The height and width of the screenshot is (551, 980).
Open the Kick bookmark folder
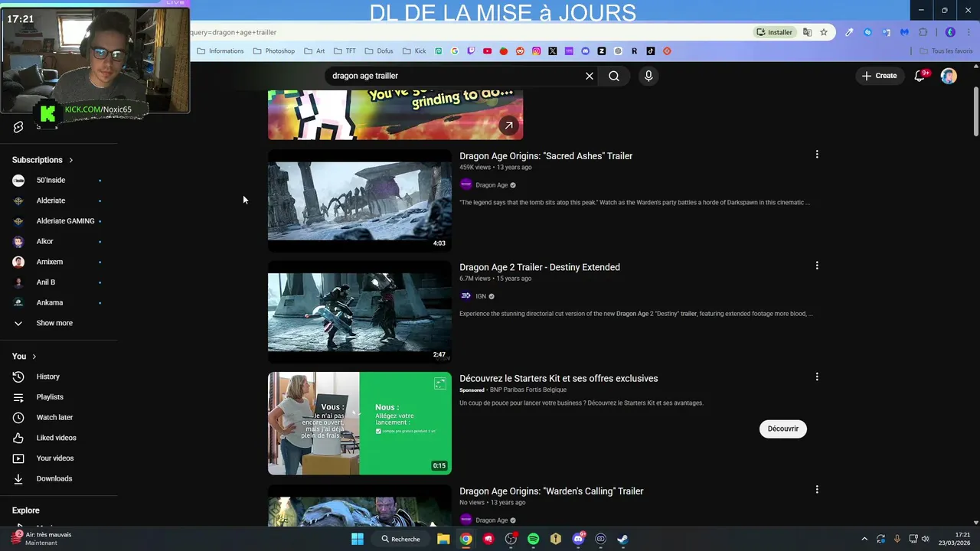(x=414, y=51)
